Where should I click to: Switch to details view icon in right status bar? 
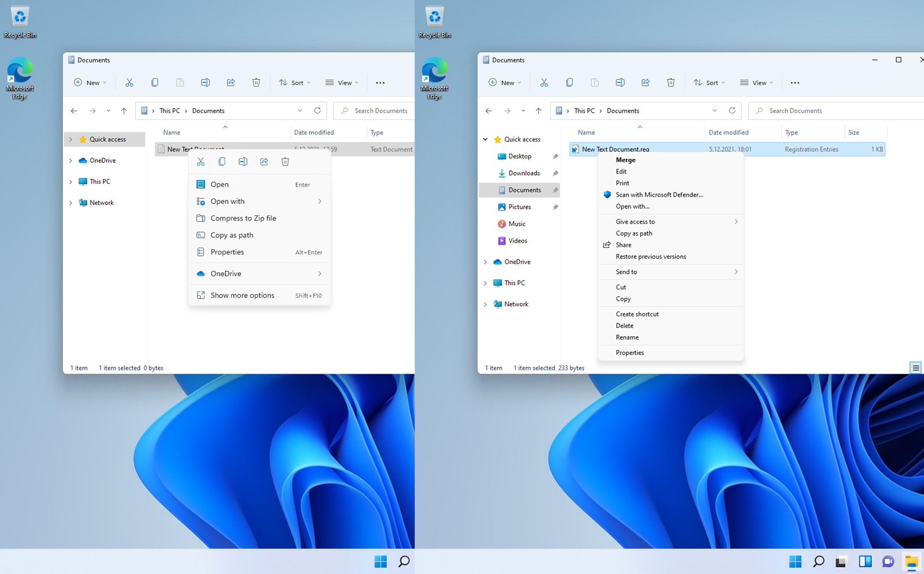pos(915,368)
